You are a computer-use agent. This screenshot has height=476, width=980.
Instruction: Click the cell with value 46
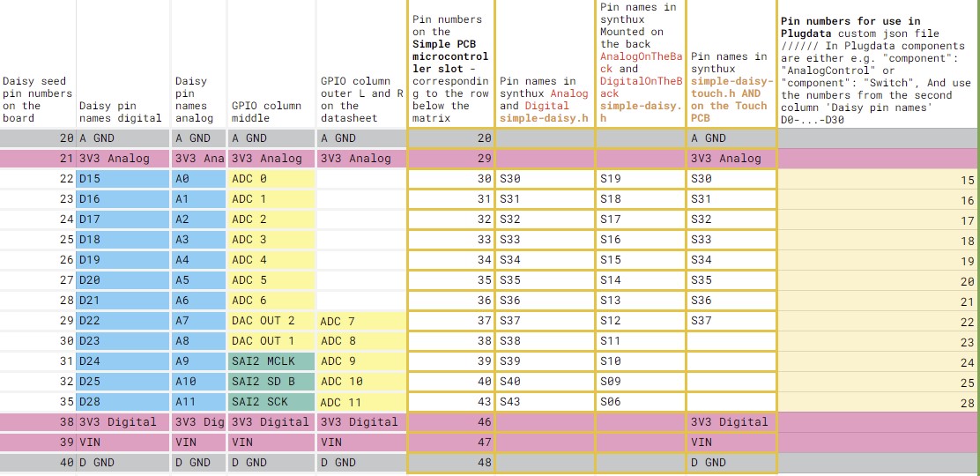click(x=450, y=422)
